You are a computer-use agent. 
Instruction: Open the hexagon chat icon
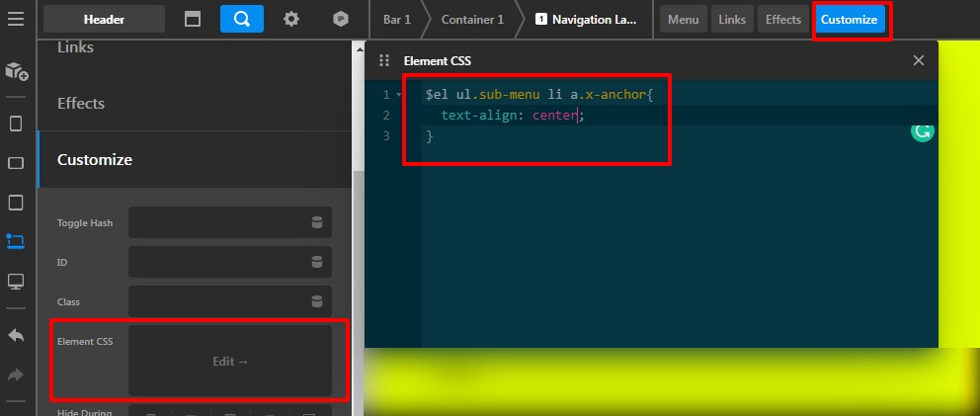pyautogui.click(x=341, y=20)
